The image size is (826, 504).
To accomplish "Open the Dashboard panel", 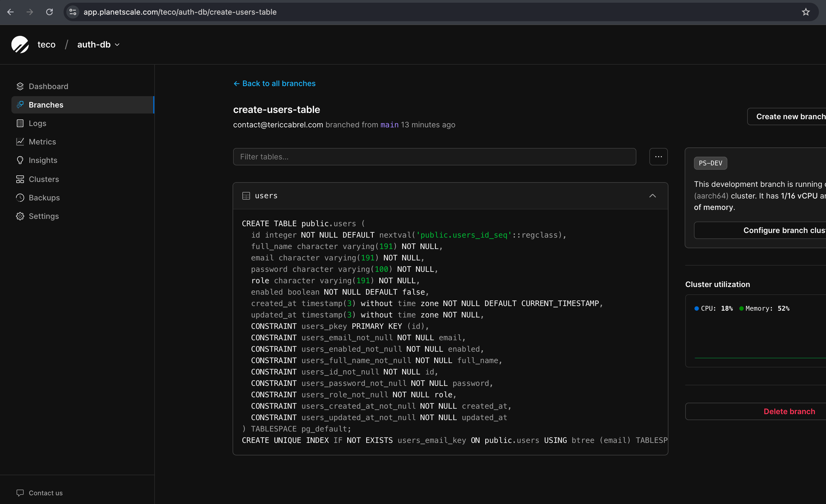I will click(x=48, y=86).
